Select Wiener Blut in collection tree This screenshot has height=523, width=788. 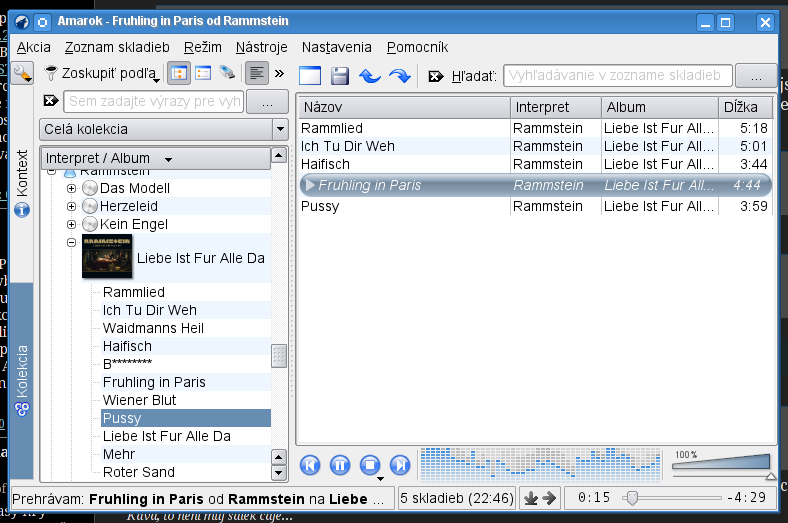[139, 400]
